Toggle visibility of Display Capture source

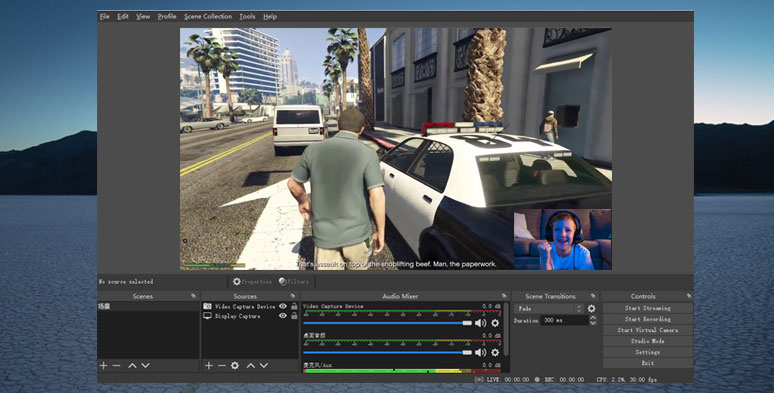(283, 316)
